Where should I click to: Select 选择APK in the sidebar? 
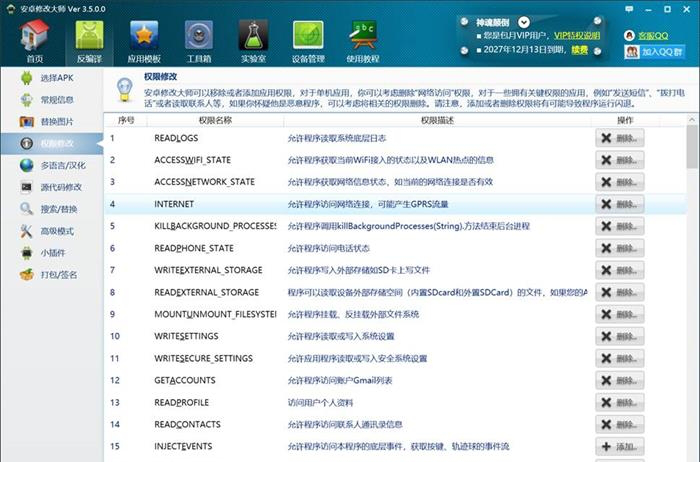[55, 77]
